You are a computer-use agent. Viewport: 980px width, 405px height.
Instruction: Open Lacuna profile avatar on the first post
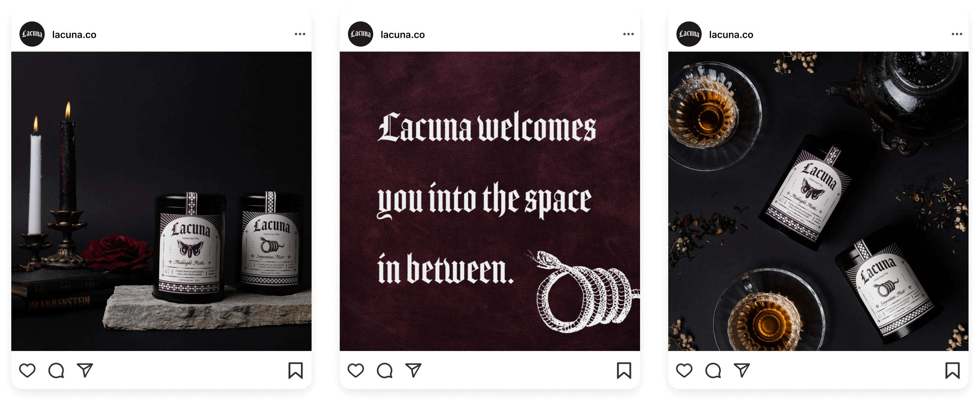(x=32, y=34)
